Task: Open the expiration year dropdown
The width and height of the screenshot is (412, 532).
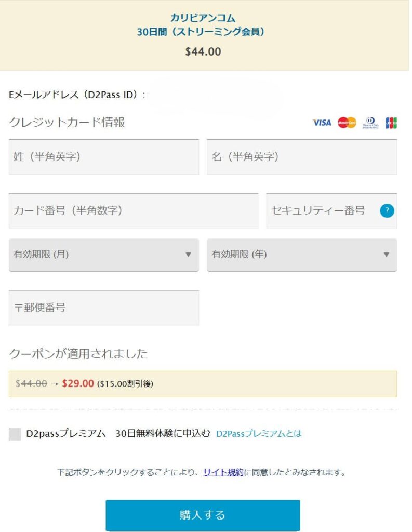Action: (301, 255)
